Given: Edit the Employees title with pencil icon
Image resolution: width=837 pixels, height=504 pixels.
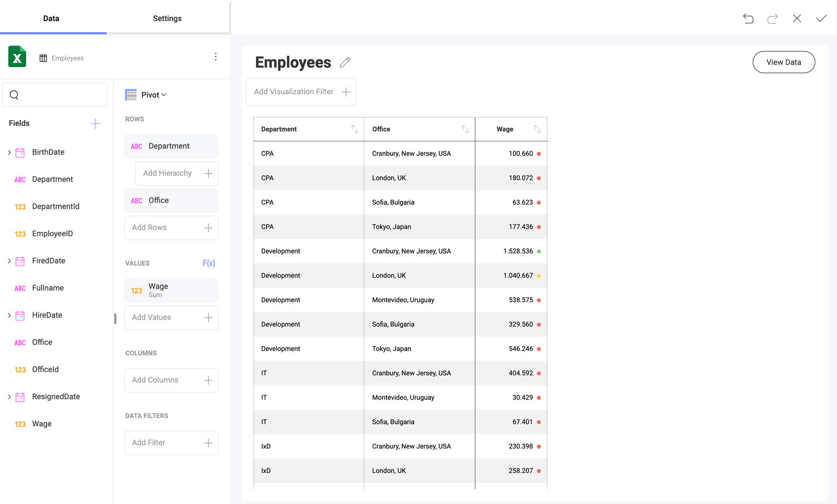Looking at the screenshot, I should click(x=345, y=62).
